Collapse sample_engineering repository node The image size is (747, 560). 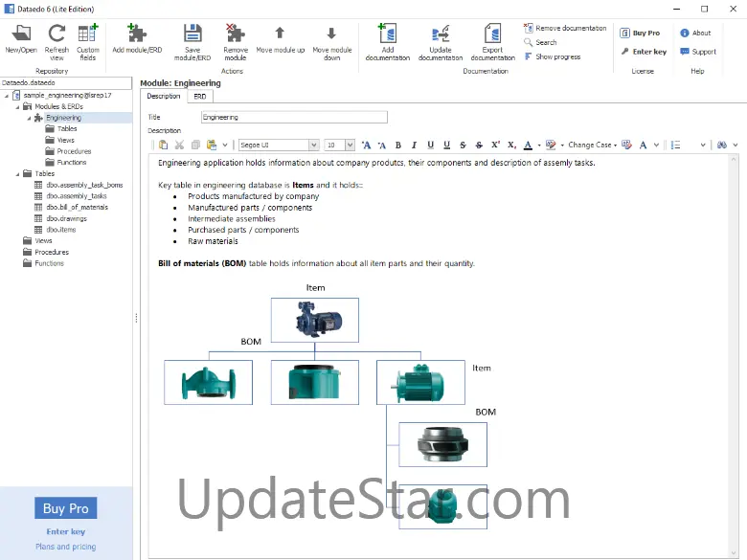click(x=7, y=96)
